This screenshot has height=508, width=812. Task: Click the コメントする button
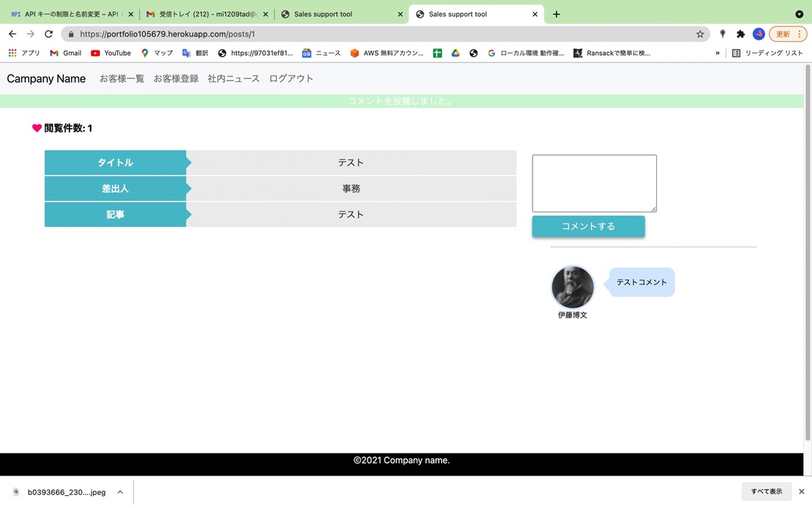coord(588,226)
